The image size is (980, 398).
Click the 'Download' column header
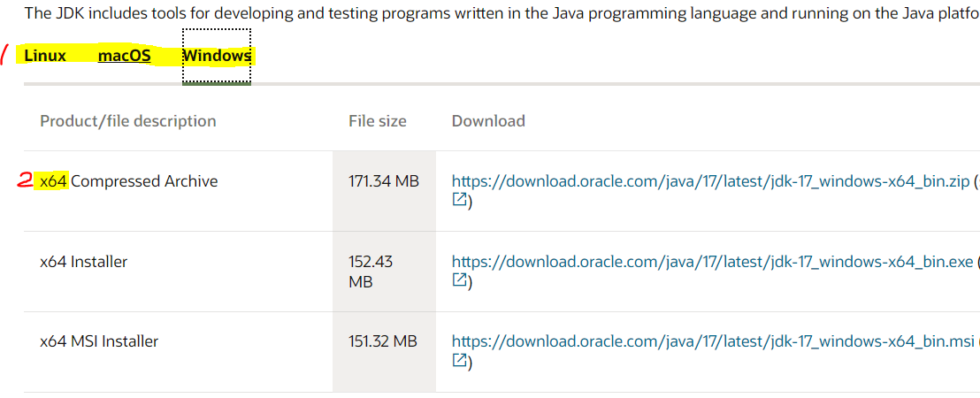pos(488,120)
